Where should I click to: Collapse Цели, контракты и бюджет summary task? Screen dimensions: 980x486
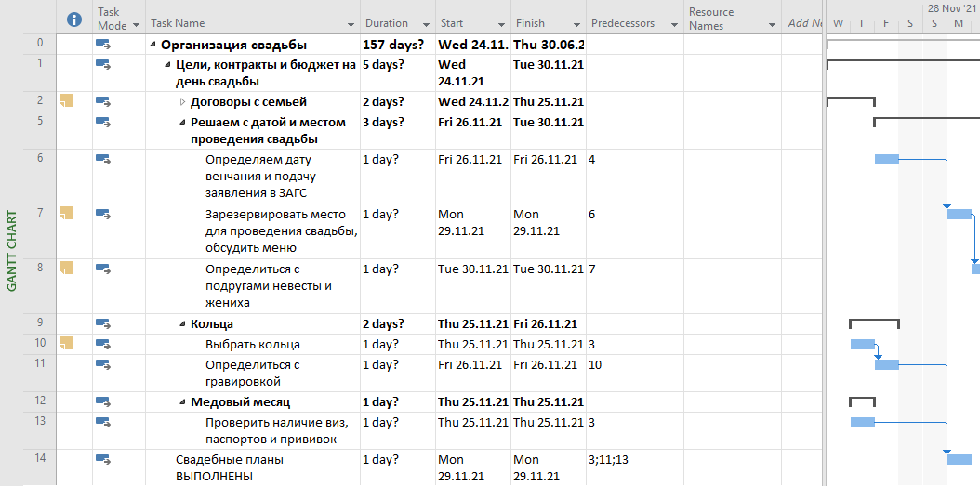(167, 65)
